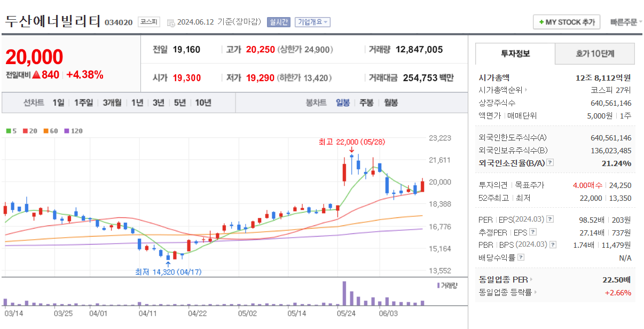This screenshot has height=329, width=644.
Task: Click the purple 120-day moving average legend
Action: tap(73, 130)
